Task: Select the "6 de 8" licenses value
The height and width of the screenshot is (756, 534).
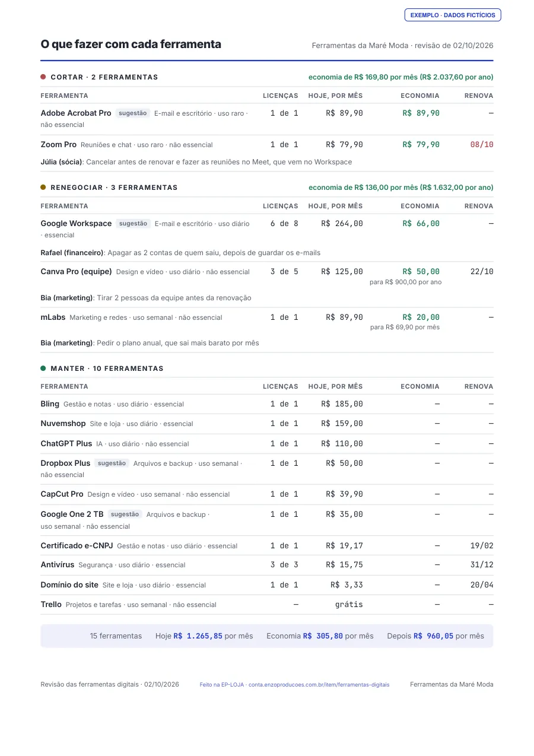Action: [284, 223]
